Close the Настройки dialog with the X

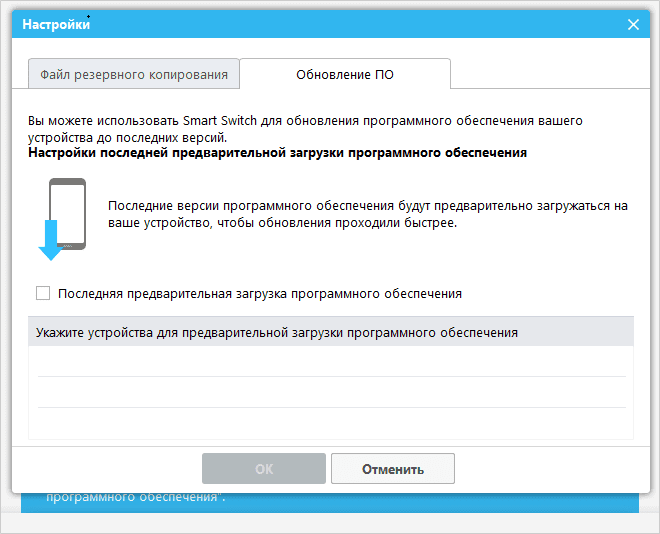point(633,24)
